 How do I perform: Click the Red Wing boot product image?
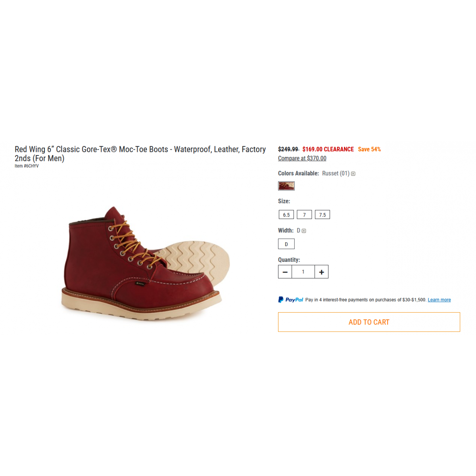point(146,263)
